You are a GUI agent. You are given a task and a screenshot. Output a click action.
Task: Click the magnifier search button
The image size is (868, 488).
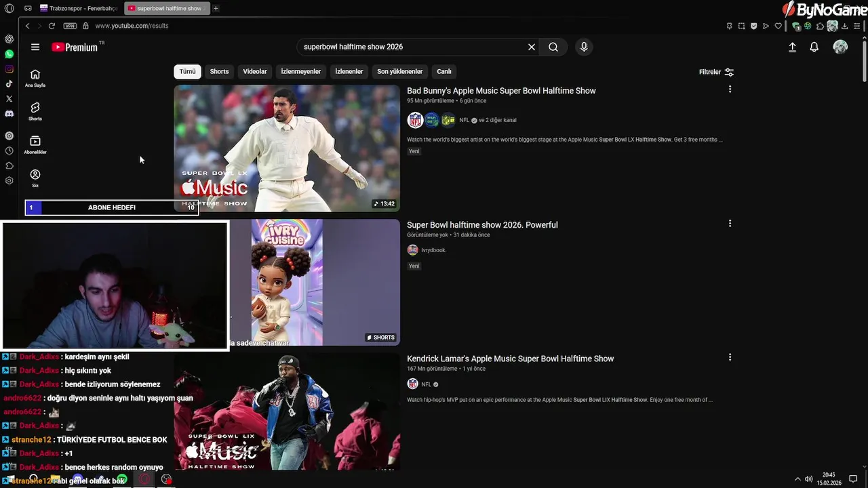pos(553,47)
